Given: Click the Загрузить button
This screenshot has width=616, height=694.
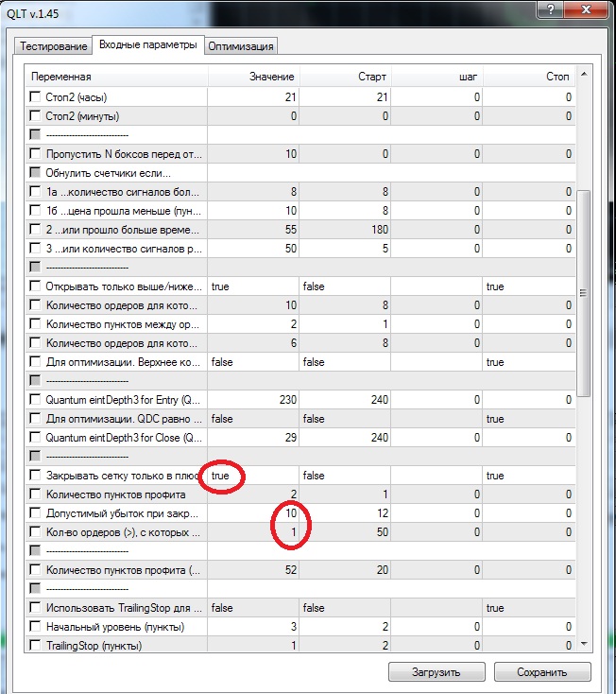Looking at the screenshot, I should [x=436, y=672].
